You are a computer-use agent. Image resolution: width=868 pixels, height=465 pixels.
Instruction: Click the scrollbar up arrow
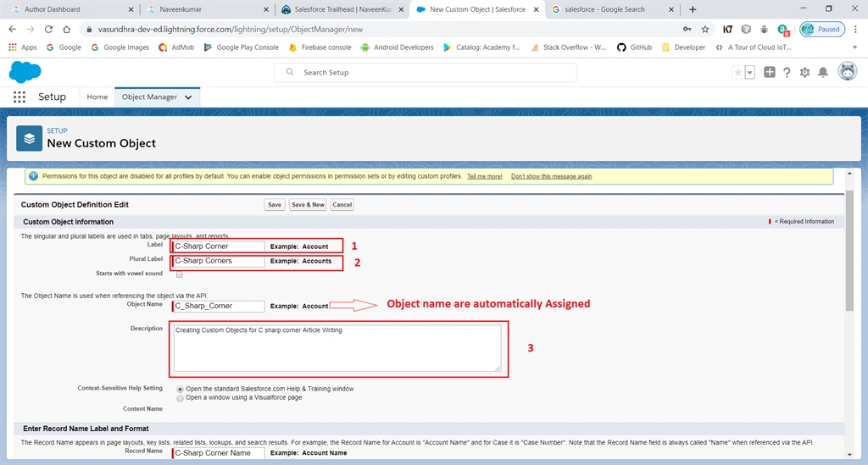(x=849, y=174)
